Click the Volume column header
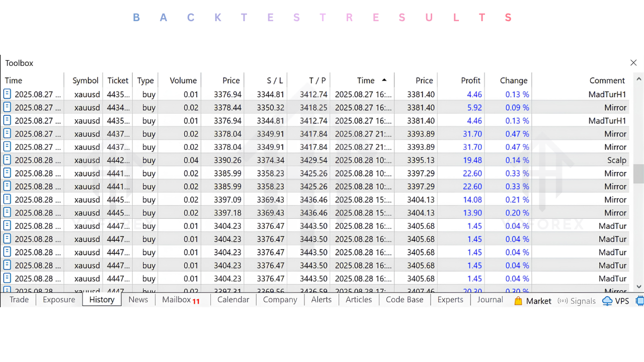 coord(183,80)
